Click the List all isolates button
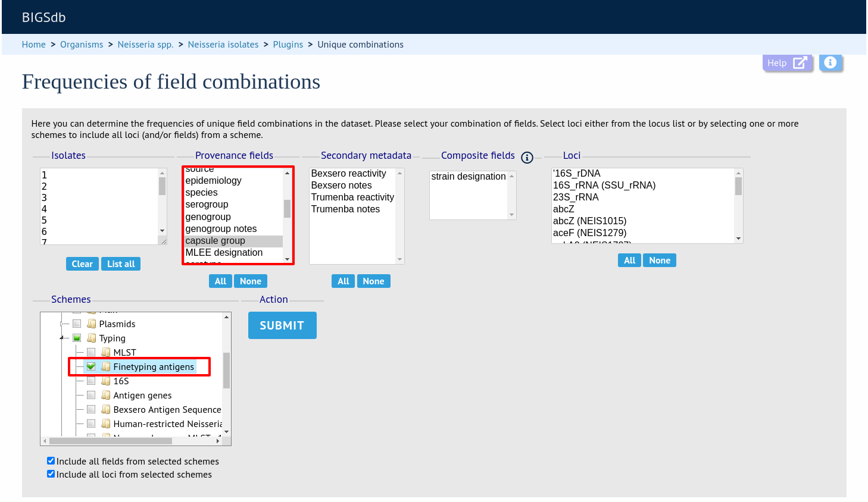Screen dimensions: 868x502 pyautogui.click(x=121, y=264)
